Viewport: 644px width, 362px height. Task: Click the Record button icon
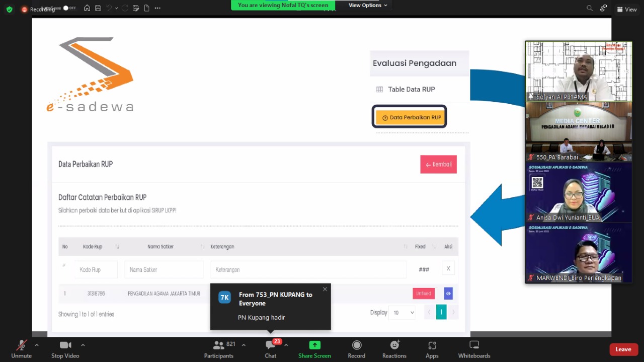click(356, 345)
